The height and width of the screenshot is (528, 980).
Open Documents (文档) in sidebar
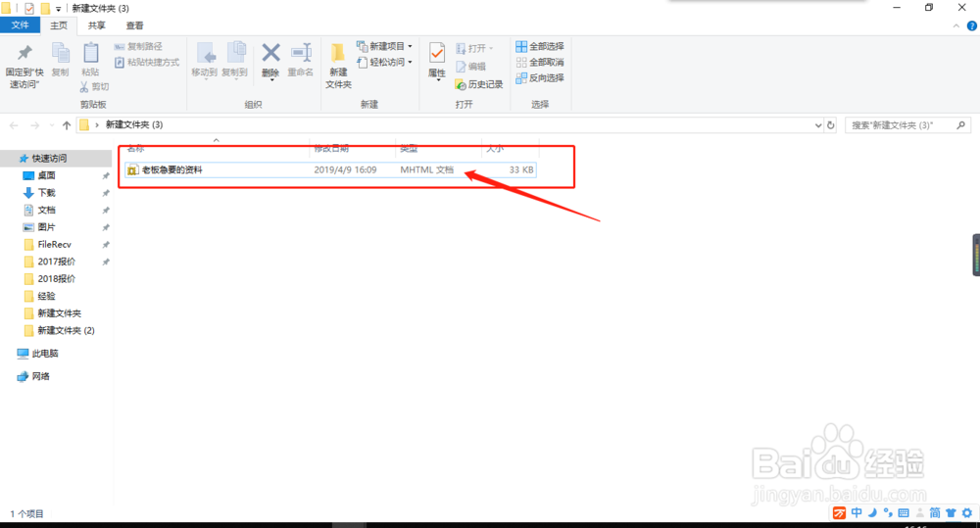pyautogui.click(x=46, y=210)
